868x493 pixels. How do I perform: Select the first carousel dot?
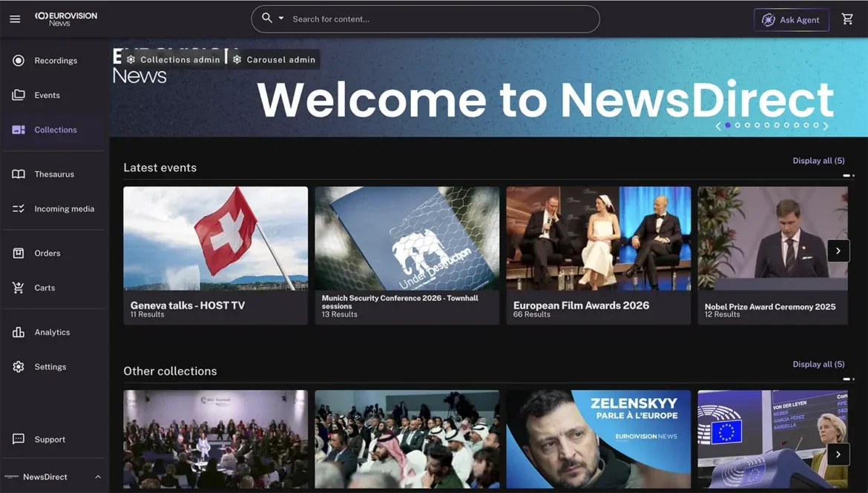click(x=728, y=125)
